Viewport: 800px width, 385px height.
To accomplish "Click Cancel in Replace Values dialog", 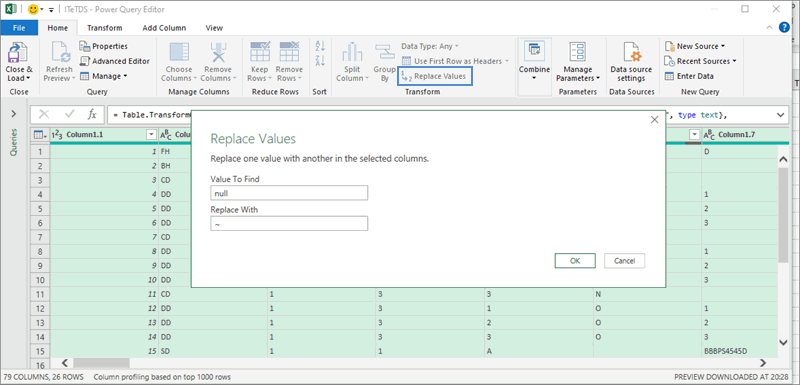I will click(x=624, y=261).
